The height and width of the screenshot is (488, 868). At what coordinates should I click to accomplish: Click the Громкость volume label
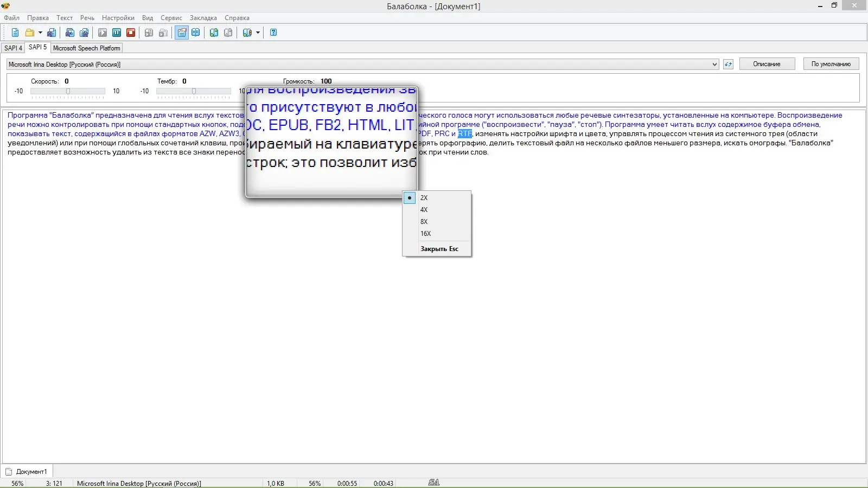coord(299,81)
